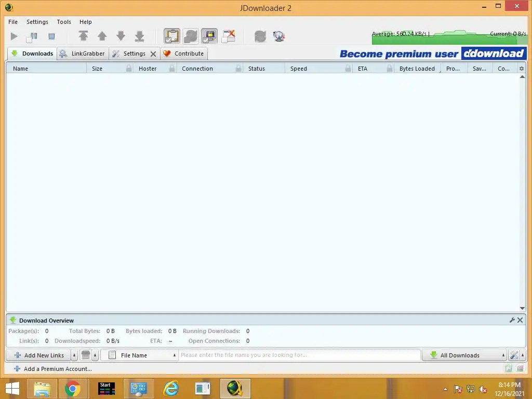Sort by the Name column header
The image size is (532, 399).
tap(46, 69)
